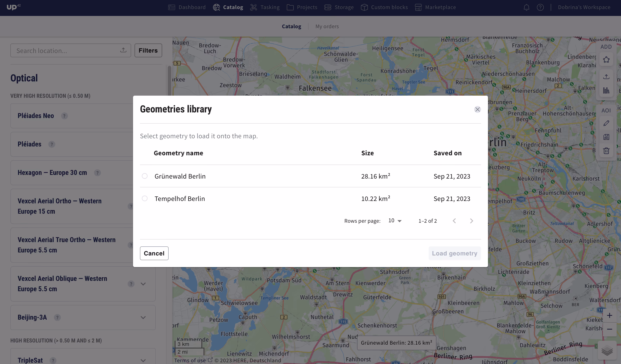Click Size column header
Viewport: 621px width, 364px height.
pos(367,153)
